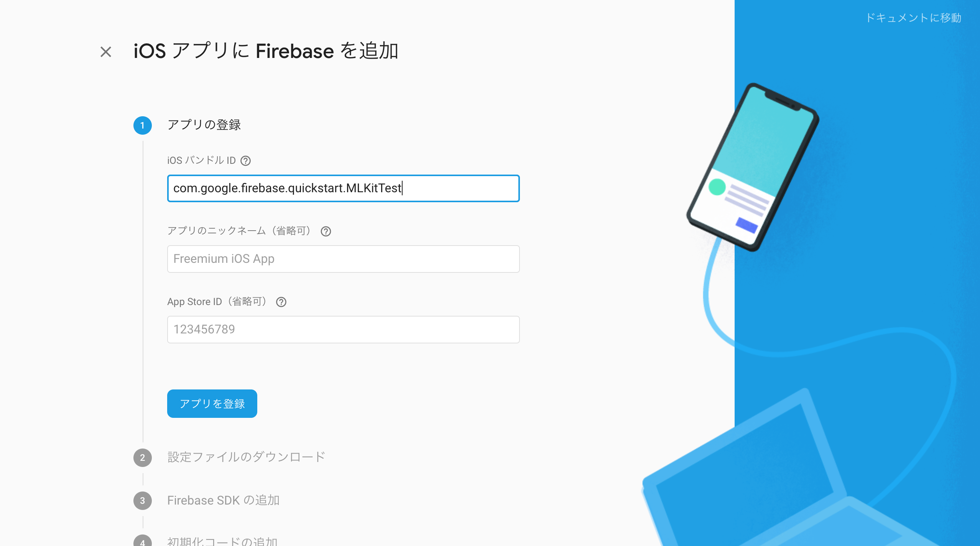The width and height of the screenshot is (980, 546).
Task: Click the アプリを登録 button
Action: [212, 404]
